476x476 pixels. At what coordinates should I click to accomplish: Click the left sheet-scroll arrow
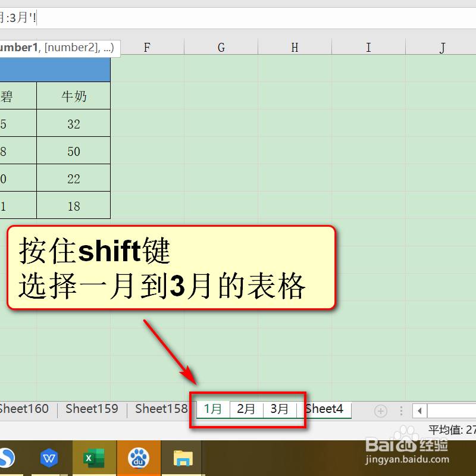pos(420,411)
